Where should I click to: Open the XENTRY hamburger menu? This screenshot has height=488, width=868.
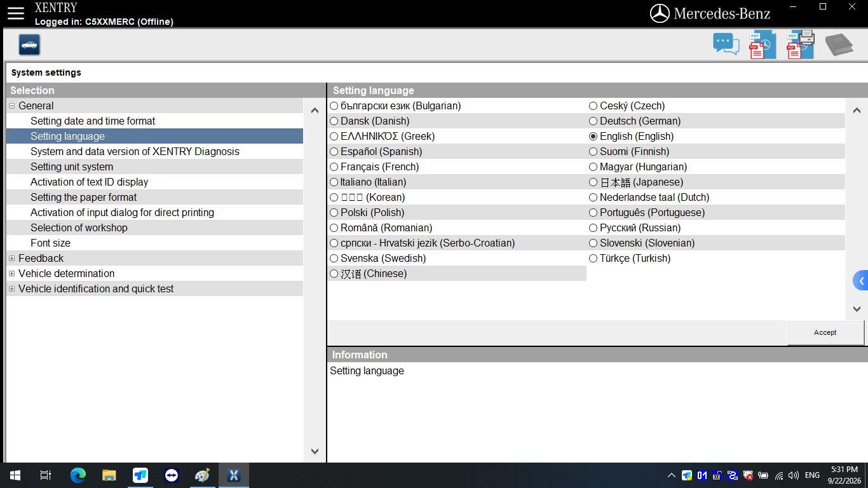16,13
